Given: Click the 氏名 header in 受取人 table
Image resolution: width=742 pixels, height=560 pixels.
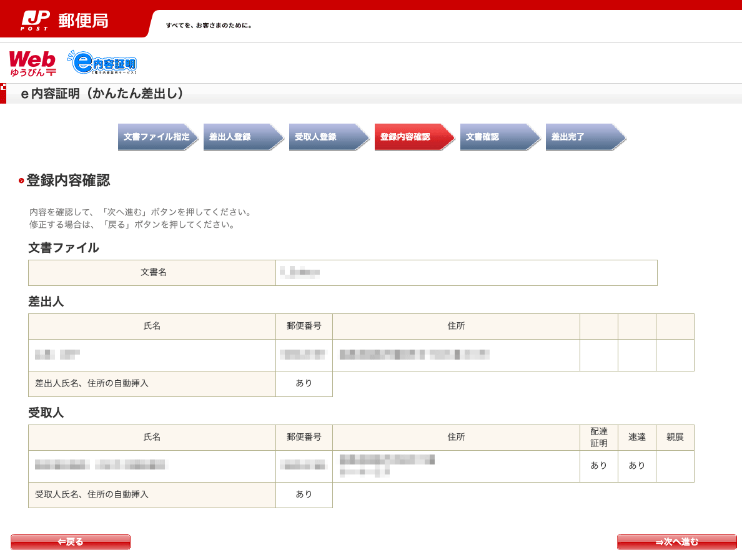Looking at the screenshot, I should click(x=152, y=437).
